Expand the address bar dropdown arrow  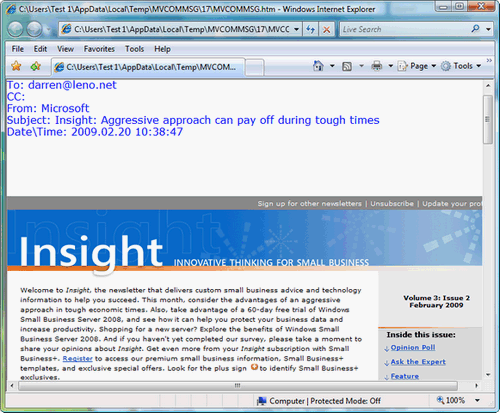click(296, 29)
